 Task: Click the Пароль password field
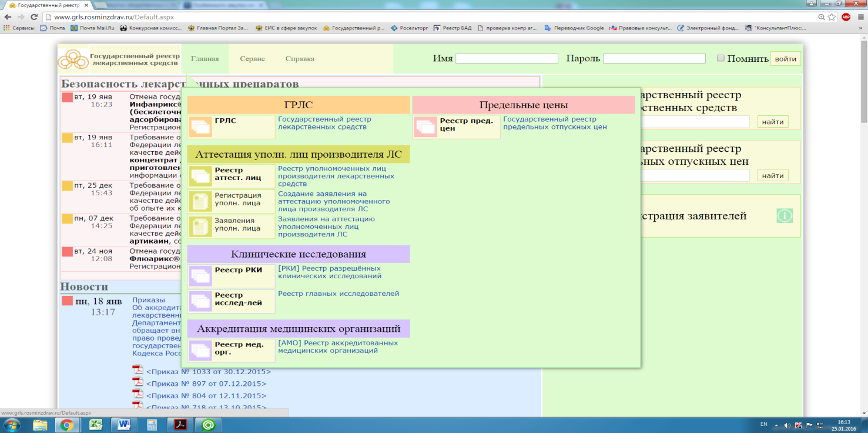tap(653, 58)
